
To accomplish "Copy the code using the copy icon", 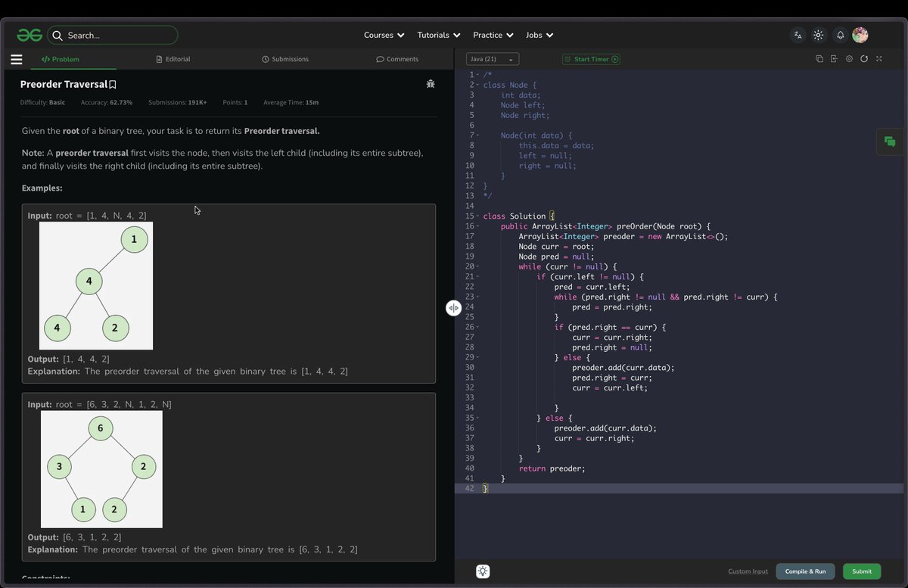I will click(819, 58).
